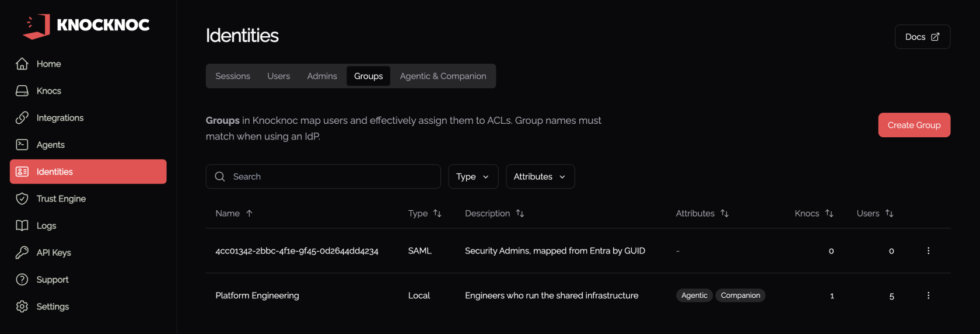The image size is (980, 334).
Task: Open Settings in the sidebar
Action: tap(88, 306)
